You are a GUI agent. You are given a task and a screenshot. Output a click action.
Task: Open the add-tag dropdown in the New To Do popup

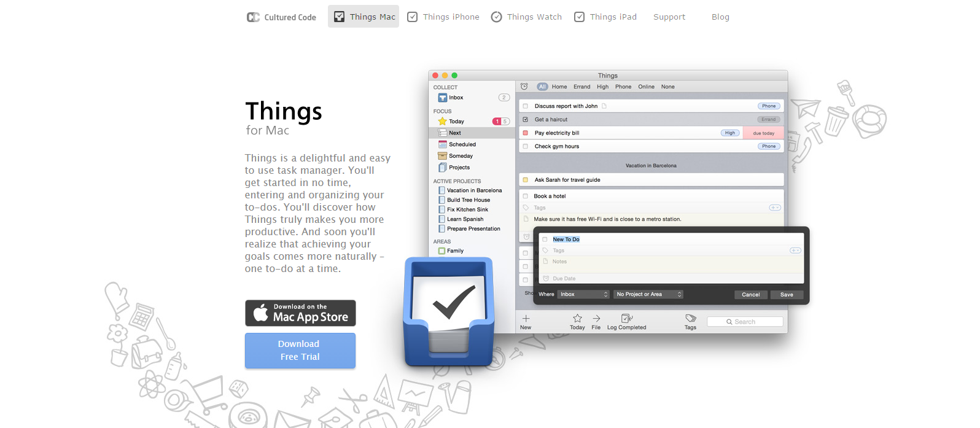click(795, 251)
